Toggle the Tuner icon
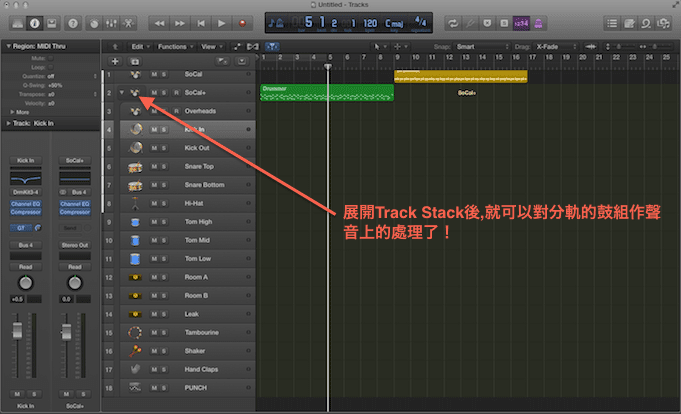Image resolution: width=681 pixels, height=414 pixels. click(x=470, y=23)
